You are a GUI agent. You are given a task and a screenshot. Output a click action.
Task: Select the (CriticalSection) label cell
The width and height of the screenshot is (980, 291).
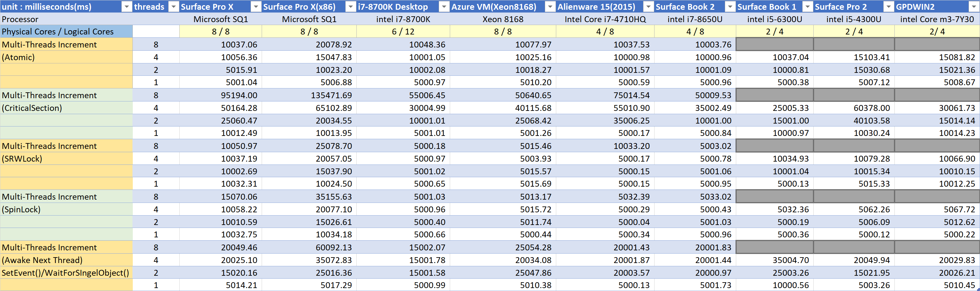tap(66, 108)
